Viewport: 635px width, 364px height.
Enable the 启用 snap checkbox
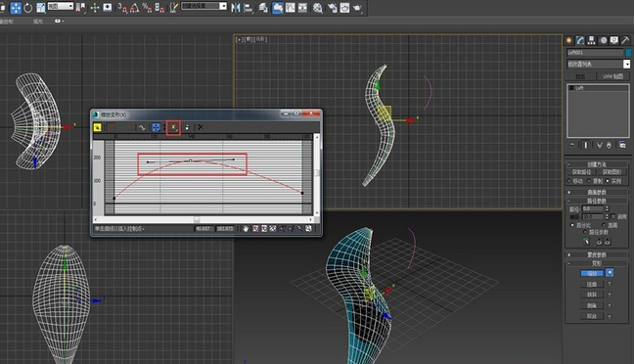612,216
